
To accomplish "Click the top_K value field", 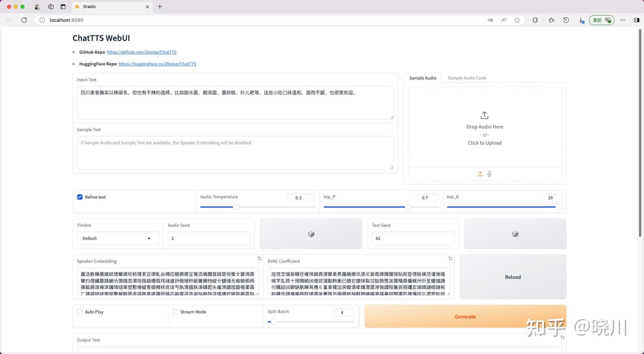I will point(553,198).
